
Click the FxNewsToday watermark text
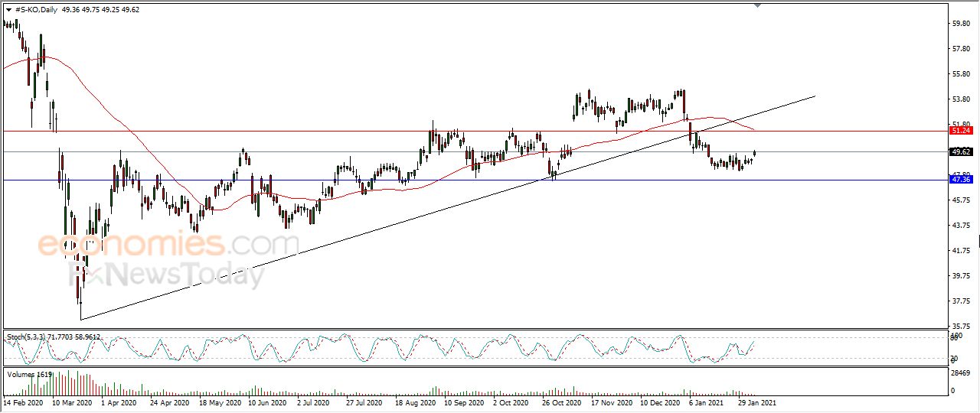(166, 274)
